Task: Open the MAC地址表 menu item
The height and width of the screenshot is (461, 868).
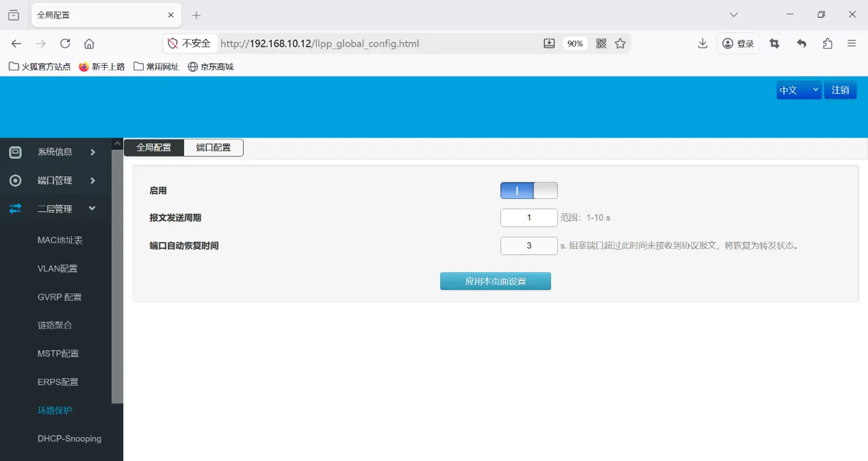Action: [x=60, y=241]
